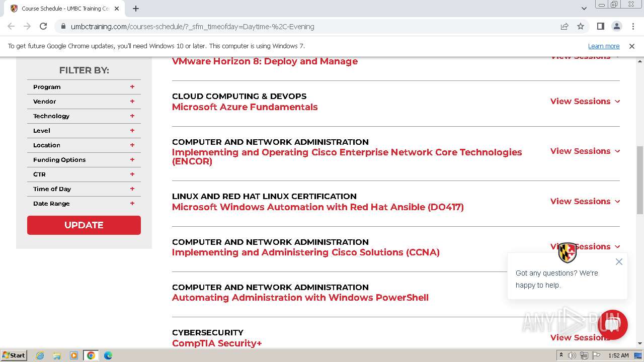This screenshot has height=362, width=644.
Task: Expand the Technology filter
Action: pyautogui.click(x=84, y=116)
